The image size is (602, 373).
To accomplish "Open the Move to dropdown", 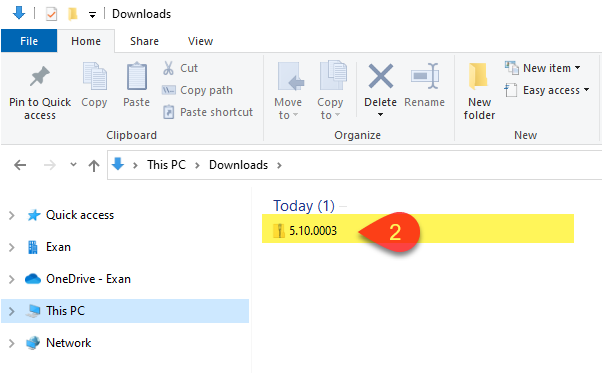I will (288, 108).
